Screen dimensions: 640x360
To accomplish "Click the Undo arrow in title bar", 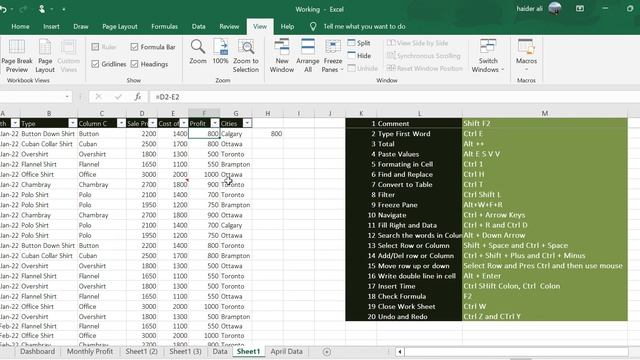I will pyautogui.click(x=4, y=9).
